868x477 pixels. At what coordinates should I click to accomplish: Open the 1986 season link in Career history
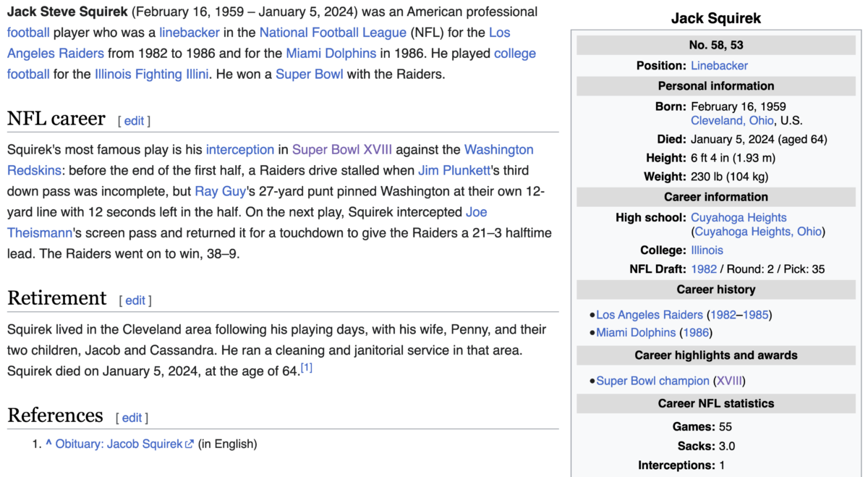click(x=695, y=333)
